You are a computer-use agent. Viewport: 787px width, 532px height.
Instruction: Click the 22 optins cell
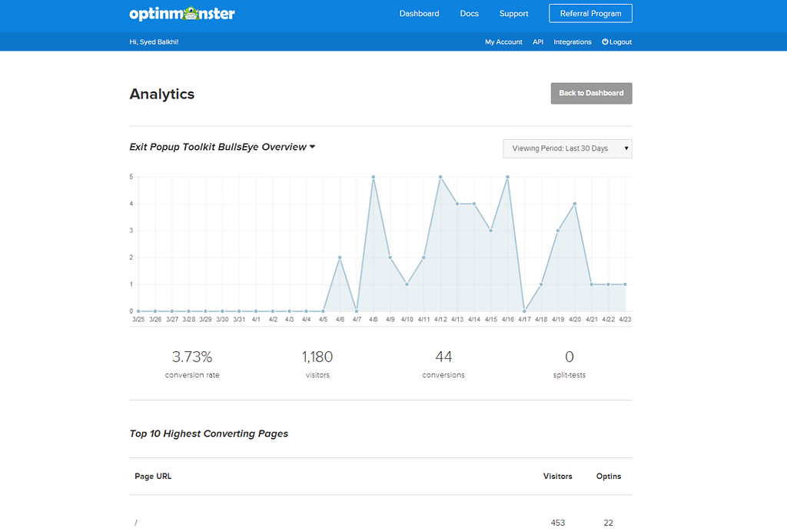(609, 523)
